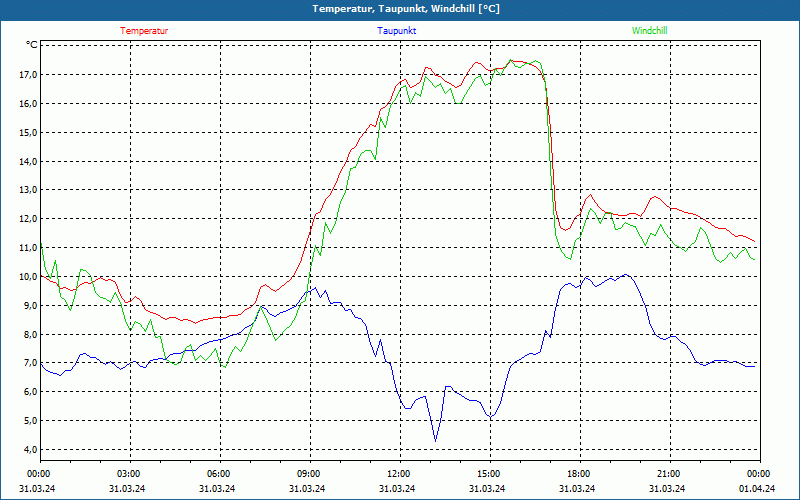Click the 06:00 time axis label
The height and width of the screenshot is (500, 800).
220,474
